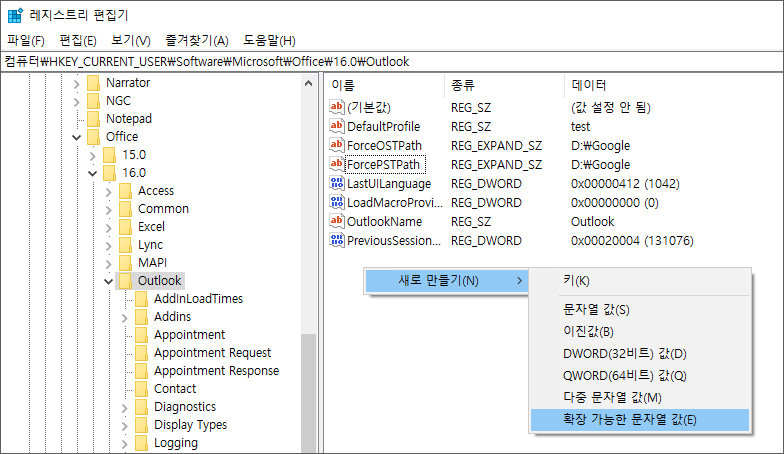784x454 pixels.
Task: Click the Narrator folder icon
Action: point(94,83)
